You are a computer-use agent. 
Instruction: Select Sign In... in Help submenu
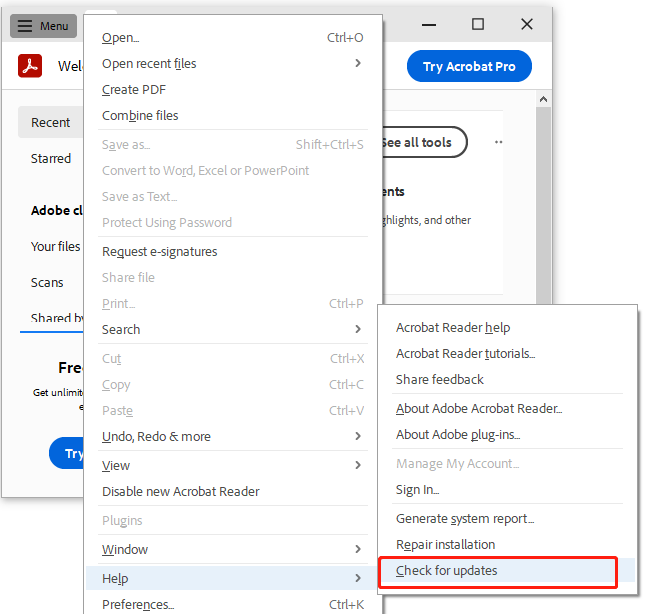coord(508,490)
